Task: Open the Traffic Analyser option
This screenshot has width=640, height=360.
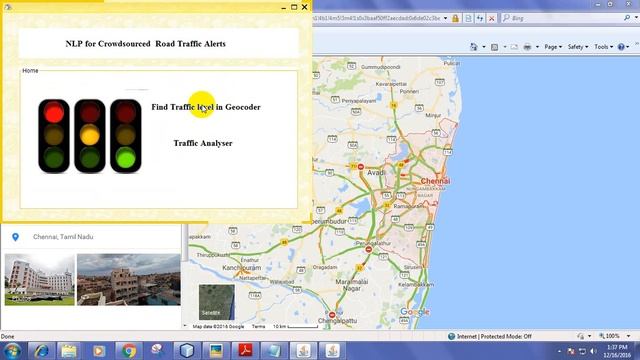Action: tap(203, 143)
